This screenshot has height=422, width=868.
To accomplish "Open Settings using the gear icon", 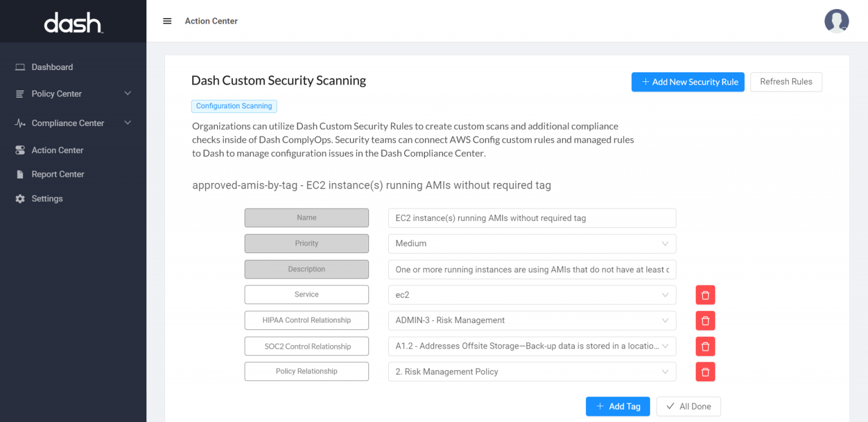I will [x=20, y=198].
